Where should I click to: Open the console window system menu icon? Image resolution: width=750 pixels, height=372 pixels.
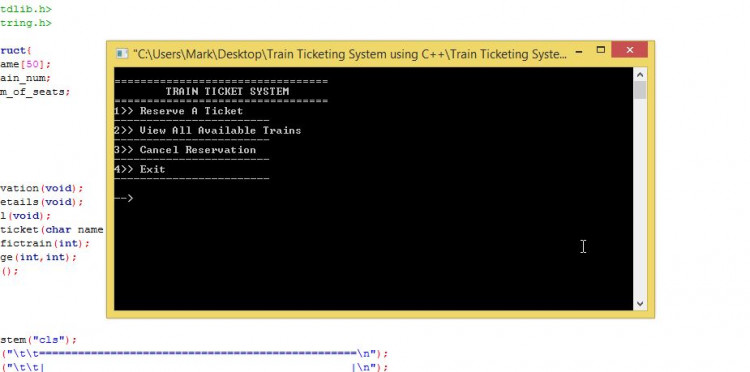(122, 54)
